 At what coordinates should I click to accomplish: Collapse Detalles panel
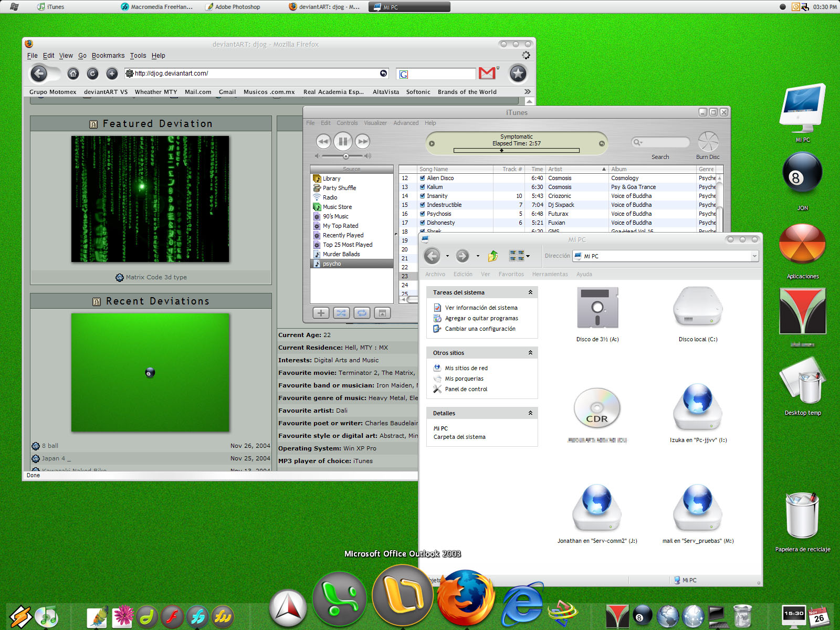530,413
